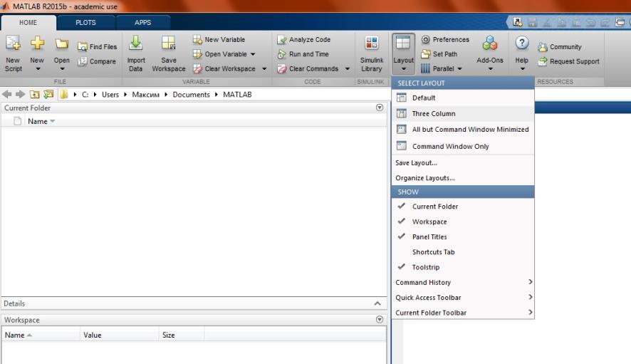Click the Import Data icon
This screenshot has width=631, height=364.
click(135, 43)
